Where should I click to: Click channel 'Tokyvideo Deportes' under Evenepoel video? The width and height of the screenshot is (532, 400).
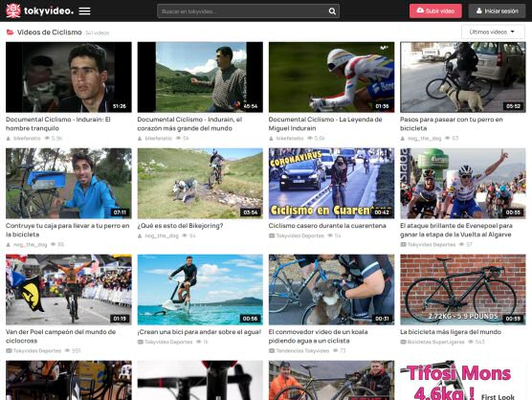432,245
